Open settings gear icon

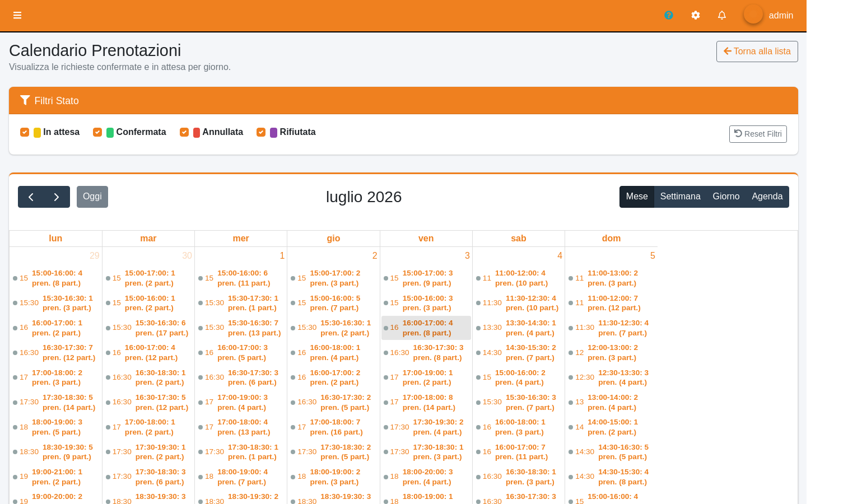[696, 15]
